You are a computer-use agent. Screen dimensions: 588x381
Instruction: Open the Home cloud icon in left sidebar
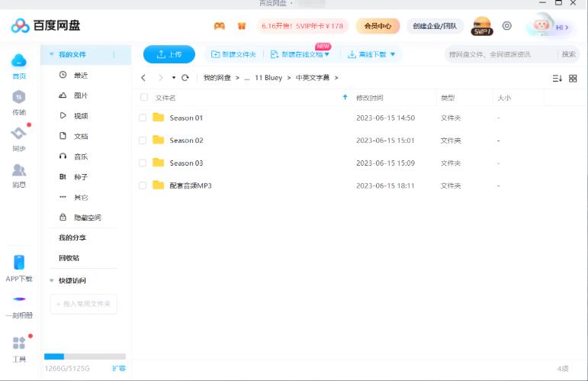pyautogui.click(x=19, y=60)
